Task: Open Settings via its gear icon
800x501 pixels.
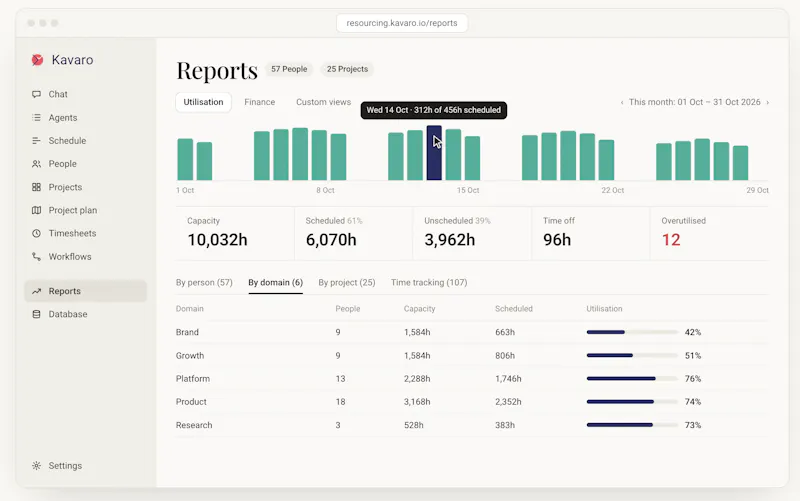Action: point(36,466)
